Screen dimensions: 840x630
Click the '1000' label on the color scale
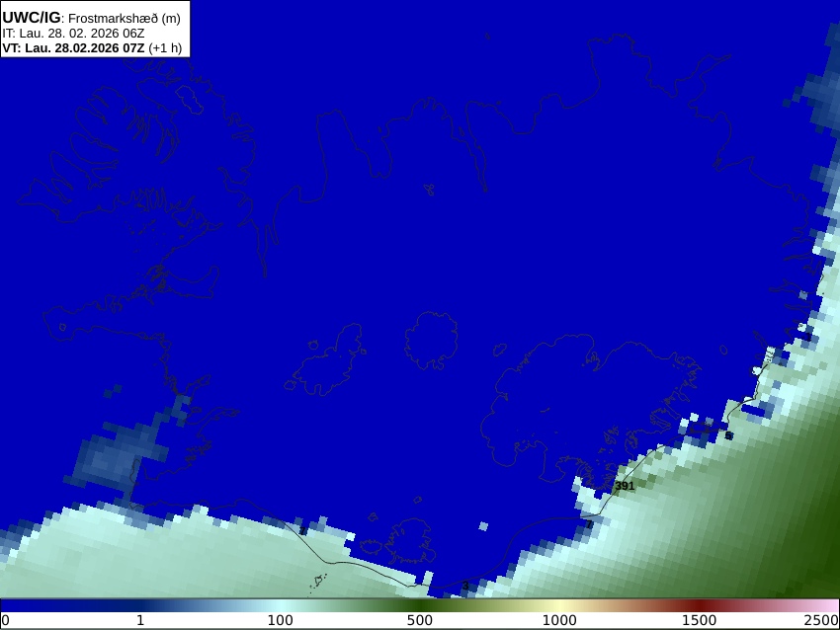click(x=559, y=621)
